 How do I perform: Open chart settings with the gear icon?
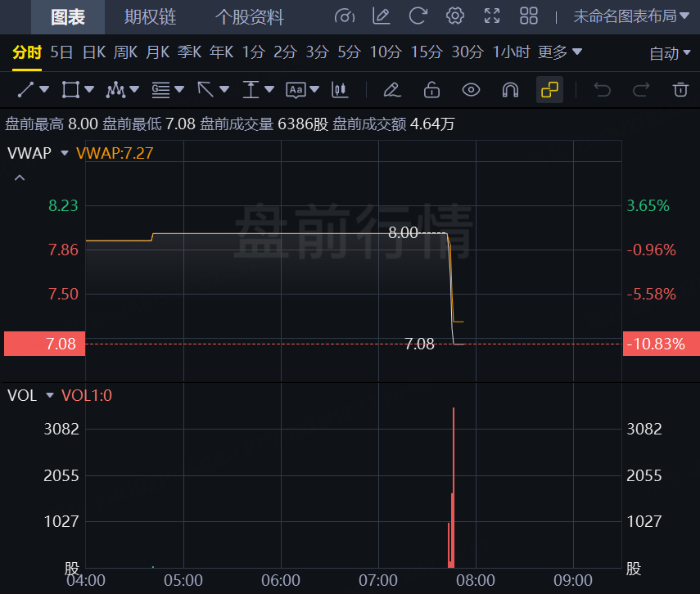(x=455, y=17)
